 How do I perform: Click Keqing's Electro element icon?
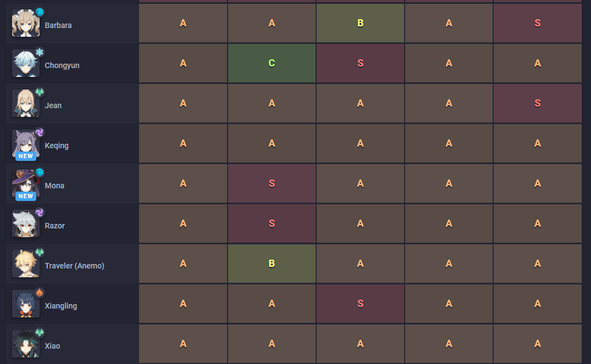coord(40,132)
